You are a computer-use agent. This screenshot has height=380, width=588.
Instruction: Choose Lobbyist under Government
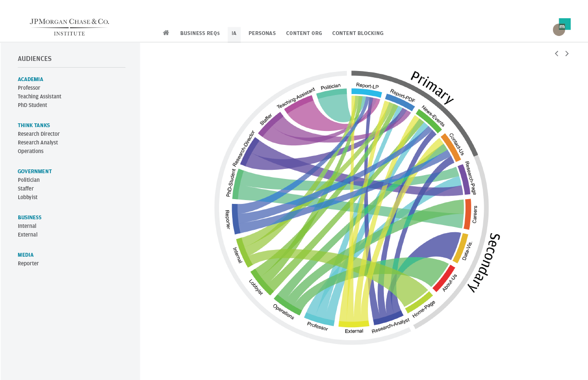27,197
